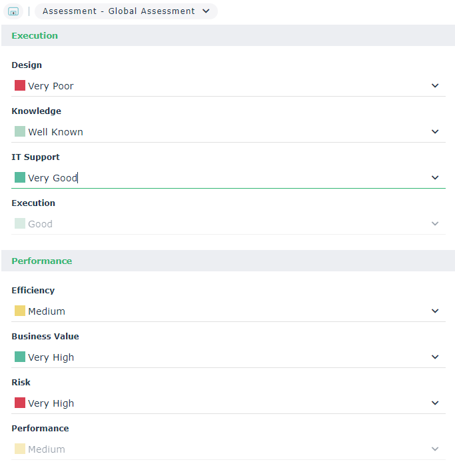Open the IT Support dropdown arrow
Image resolution: width=455 pixels, height=476 pixels.
tap(435, 178)
